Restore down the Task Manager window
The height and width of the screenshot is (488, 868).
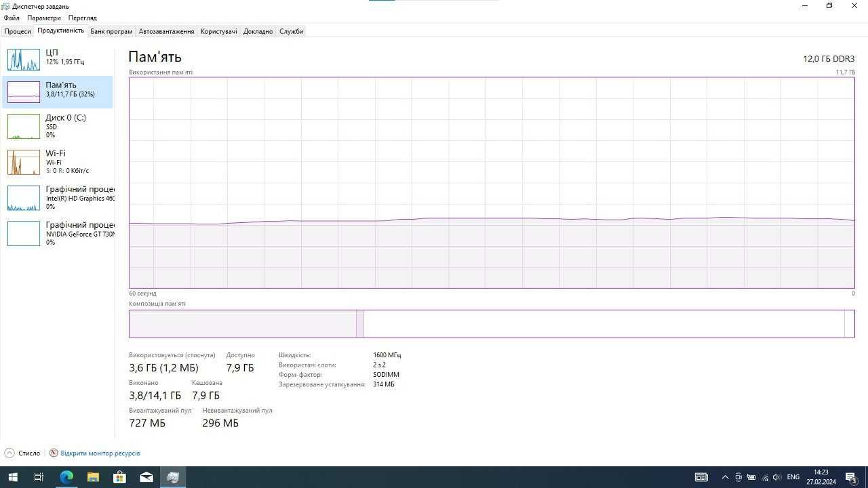(829, 6)
